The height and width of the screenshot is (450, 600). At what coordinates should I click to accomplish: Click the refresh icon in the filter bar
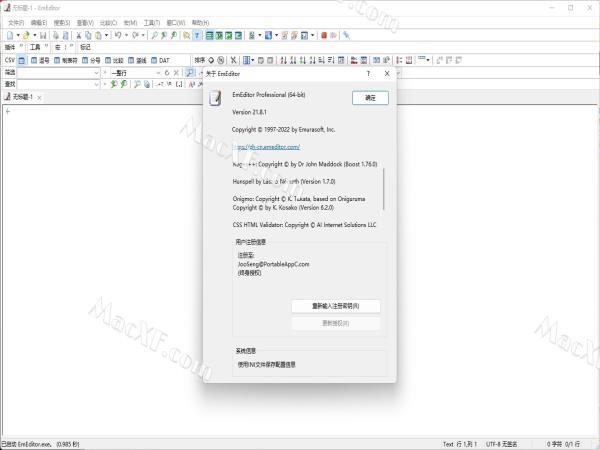(x=167, y=72)
